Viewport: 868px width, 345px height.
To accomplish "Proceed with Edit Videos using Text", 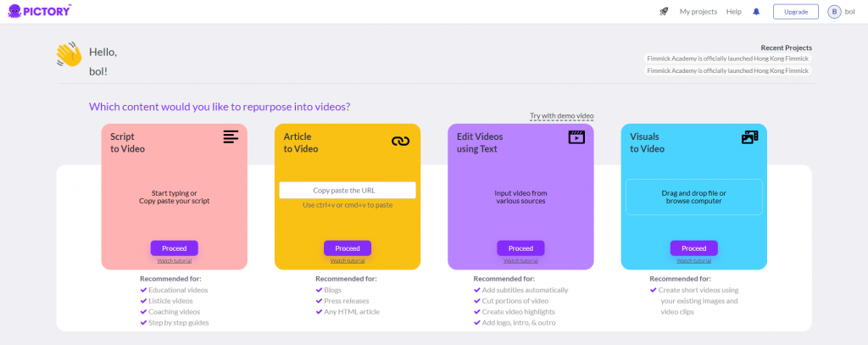I will 521,248.
